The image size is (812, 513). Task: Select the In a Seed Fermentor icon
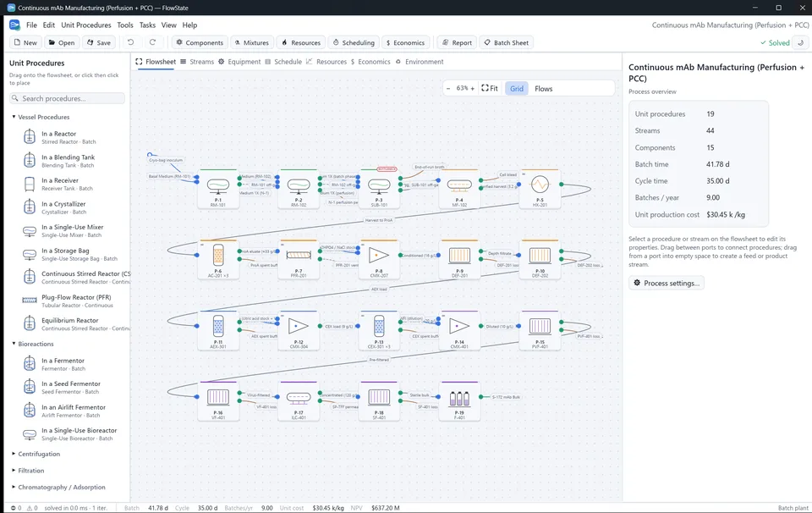tap(30, 387)
